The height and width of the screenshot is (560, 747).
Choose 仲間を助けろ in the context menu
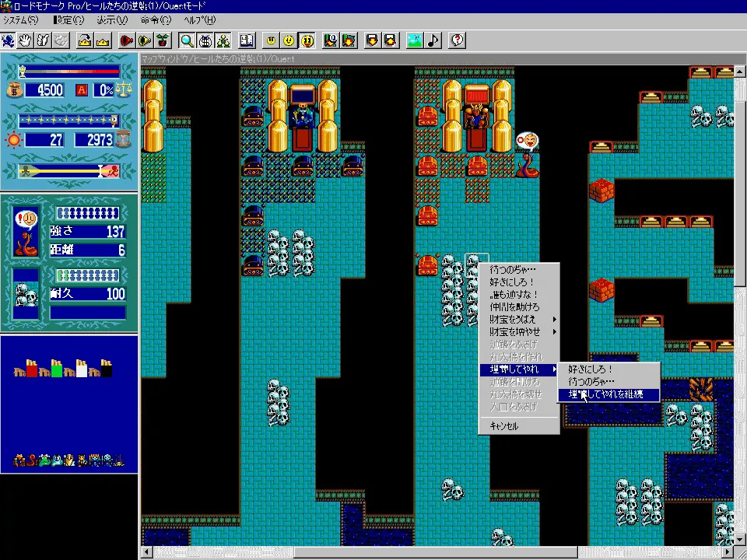[515, 307]
